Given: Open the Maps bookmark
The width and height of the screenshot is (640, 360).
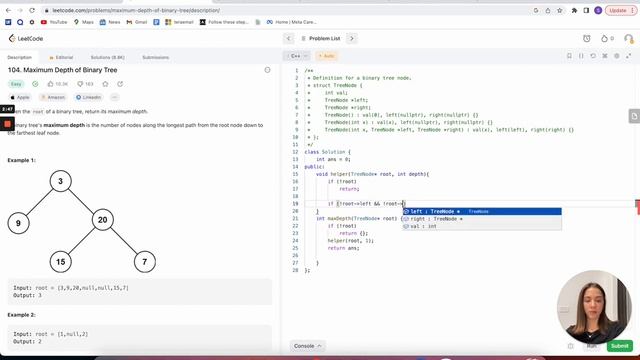Looking at the screenshot, I should [84, 22].
